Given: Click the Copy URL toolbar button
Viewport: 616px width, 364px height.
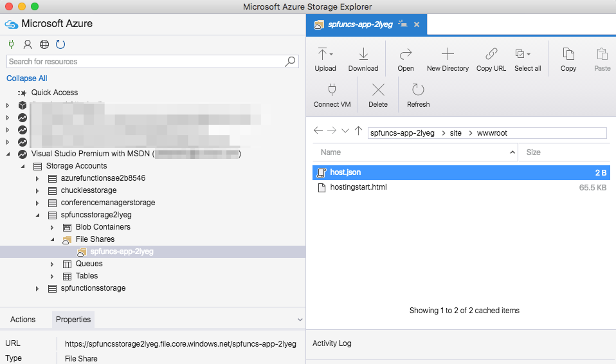Looking at the screenshot, I should (491, 60).
